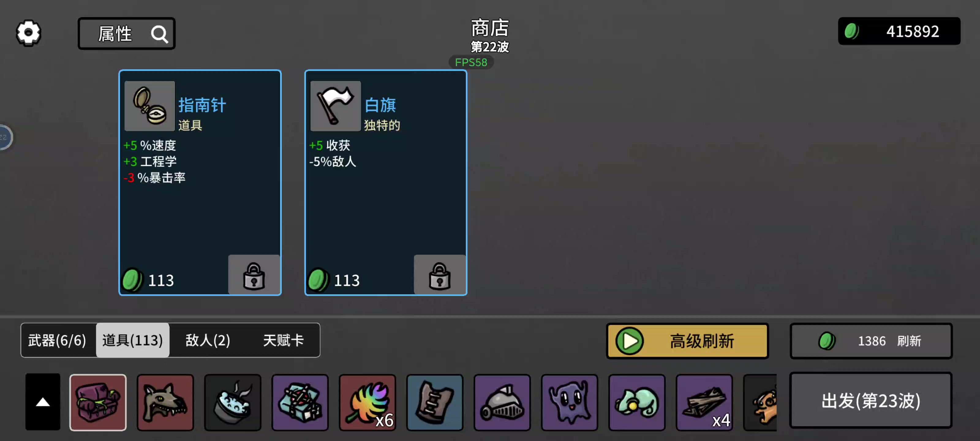Click the 高级刷新 button

[687, 341]
